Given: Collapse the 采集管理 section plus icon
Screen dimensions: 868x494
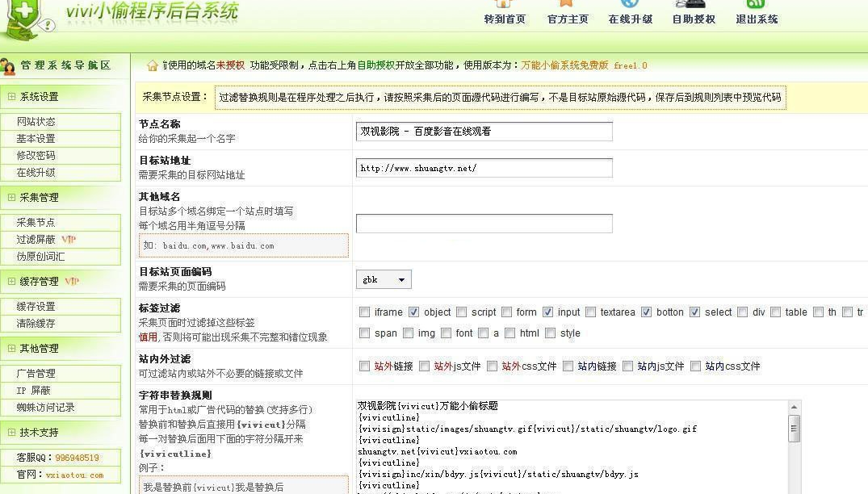Looking at the screenshot, I should [11, 197].
